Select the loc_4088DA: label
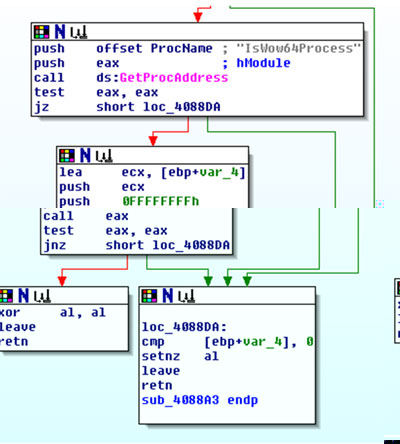The width and height of the screenshot is (400, 444). click(184, 327)
